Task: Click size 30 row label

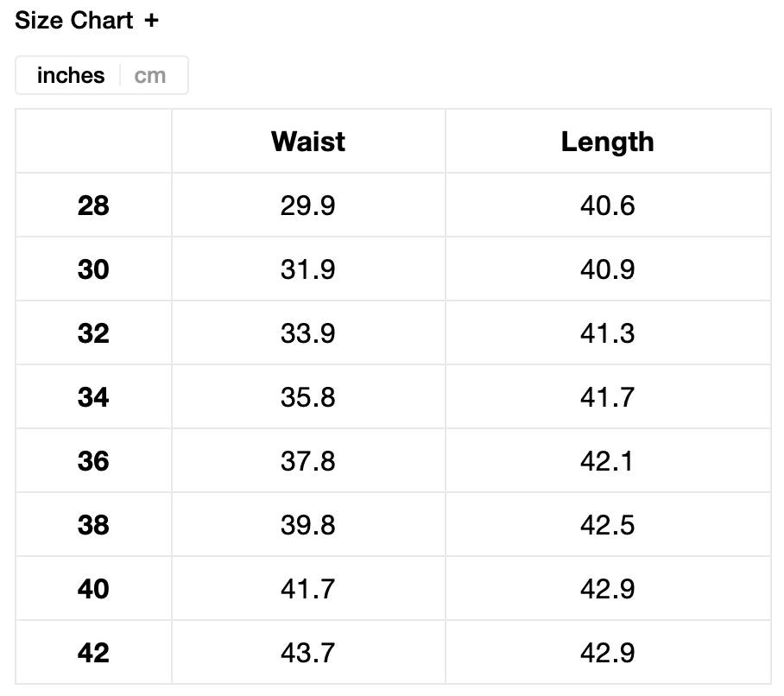Action: pos(93,269)
